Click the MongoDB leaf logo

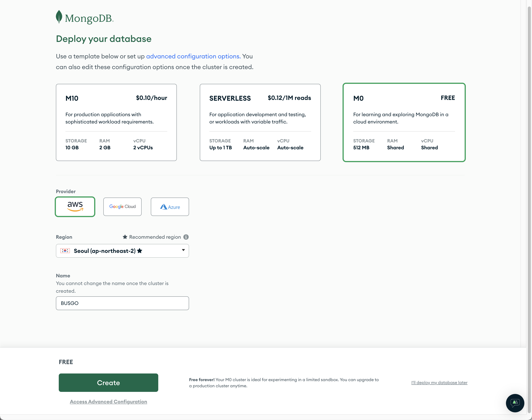[x=59, y=17]
